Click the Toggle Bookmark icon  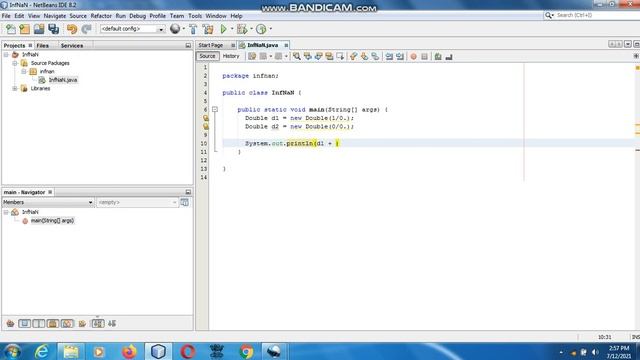[375, 56]
